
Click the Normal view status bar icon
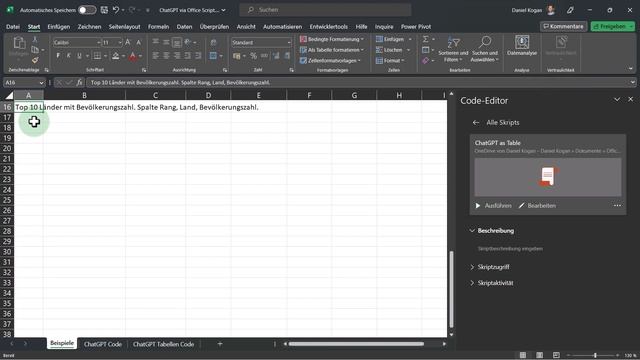point(523,355)
